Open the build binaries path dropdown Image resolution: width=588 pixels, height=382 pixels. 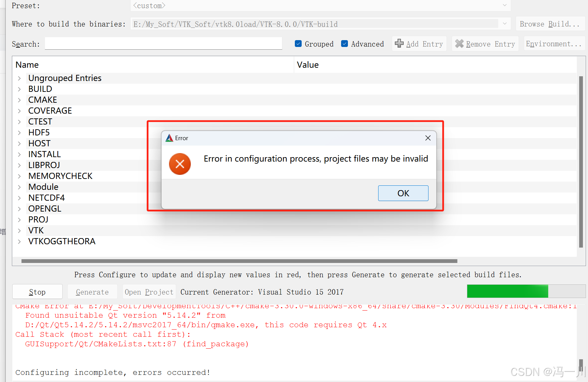[x=505, y=24]
